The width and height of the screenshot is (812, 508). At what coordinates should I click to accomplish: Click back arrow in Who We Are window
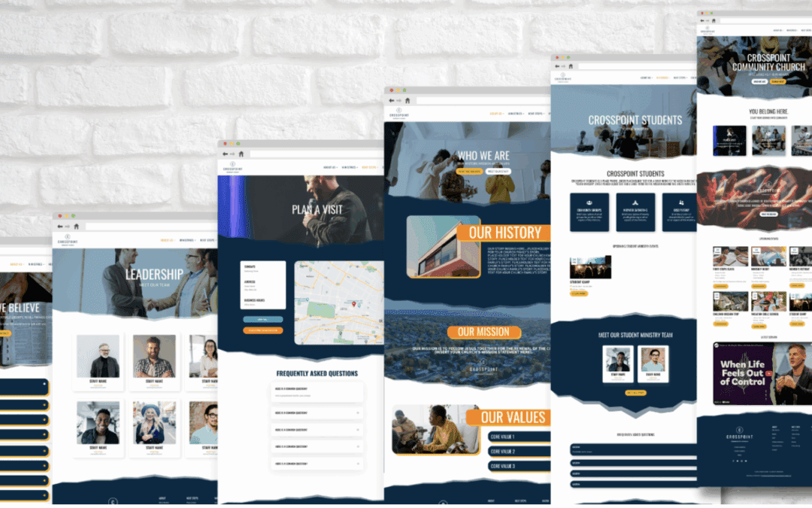tap(392, 101)
